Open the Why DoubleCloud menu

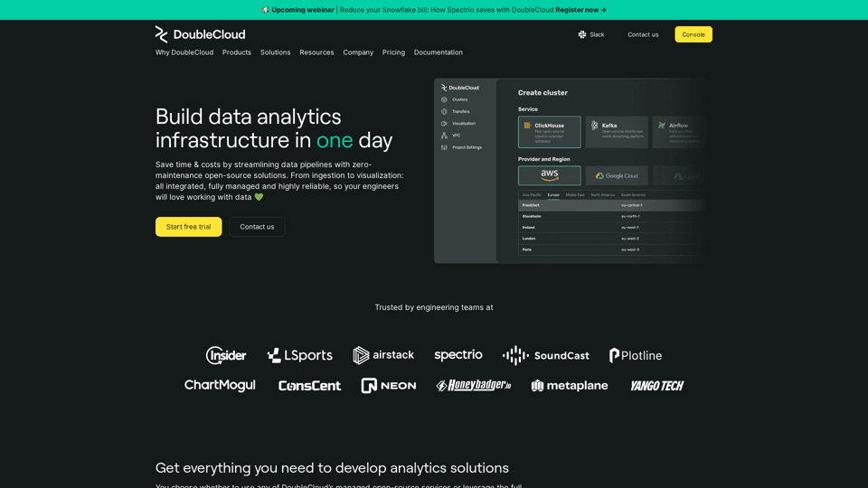click(x=184, y=52)
